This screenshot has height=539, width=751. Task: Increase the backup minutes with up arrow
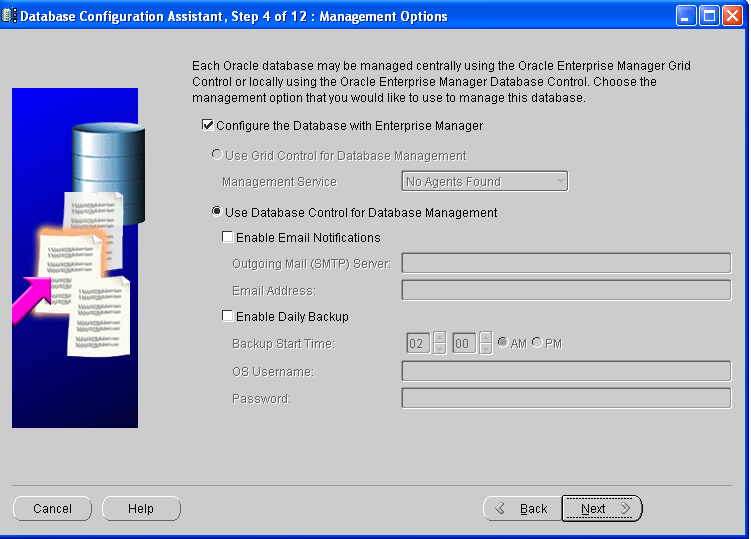click(x=485, y=337)
